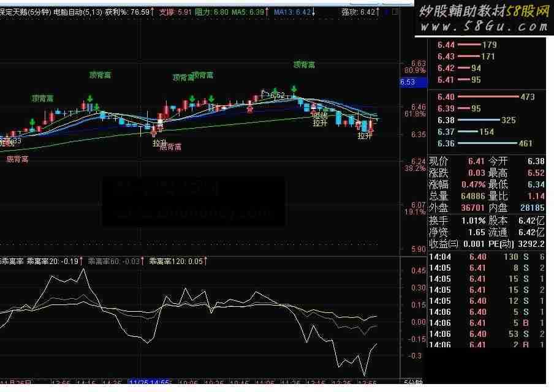Click the 净资 value 1.65
Screen dimensions: 554x392
477,233
